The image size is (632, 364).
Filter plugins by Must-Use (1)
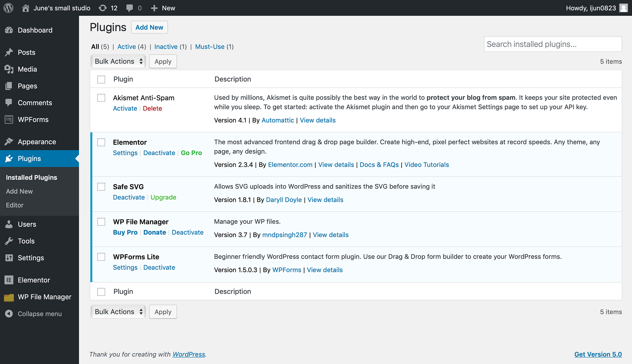pyautogui.click(x=214, y=47)
